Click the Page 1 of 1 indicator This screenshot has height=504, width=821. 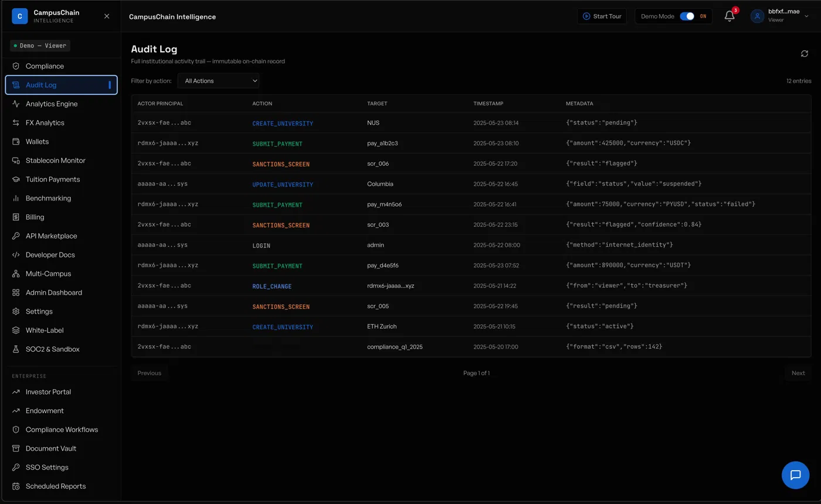pyautogui.click(x=476, y=373)
